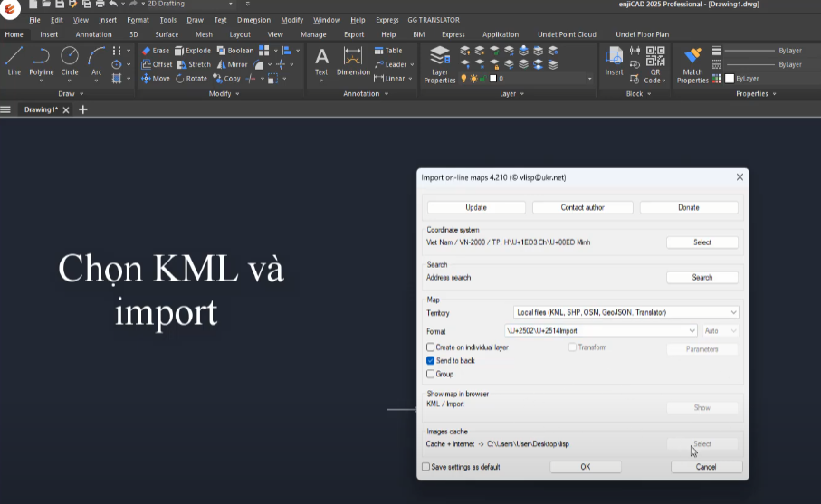Open the Format combo box
This screenshot has width=821, height=504.
click(692, 331)
